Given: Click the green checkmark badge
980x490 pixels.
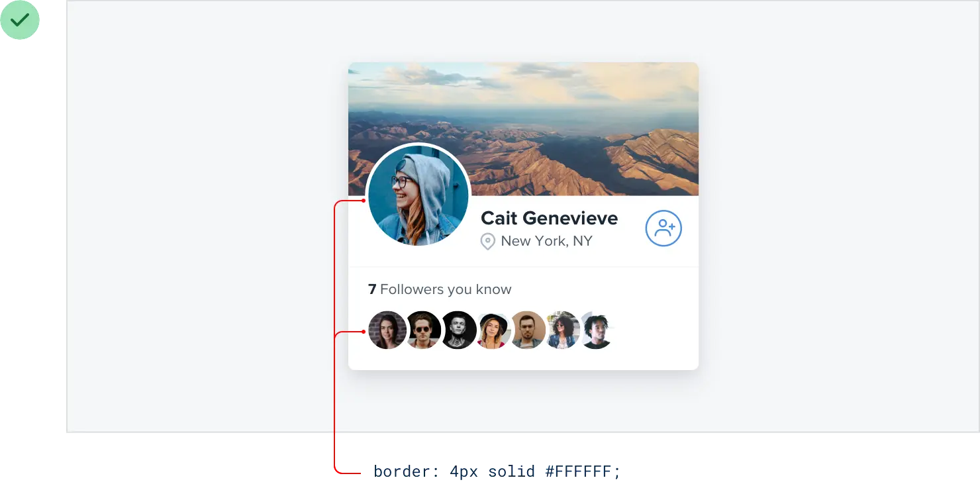Looking at the screenshot, I should click(x=20, y=20).
